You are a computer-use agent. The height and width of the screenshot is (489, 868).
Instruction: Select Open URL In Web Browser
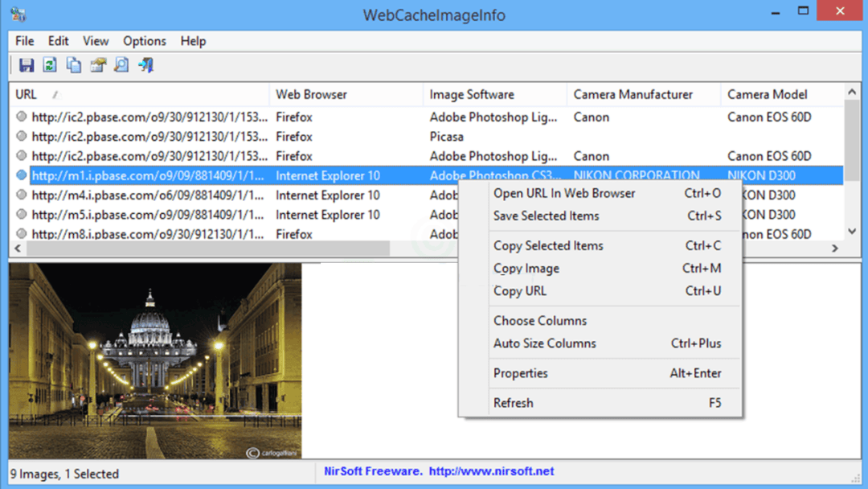pyautogui.click(x=564, y=193)
